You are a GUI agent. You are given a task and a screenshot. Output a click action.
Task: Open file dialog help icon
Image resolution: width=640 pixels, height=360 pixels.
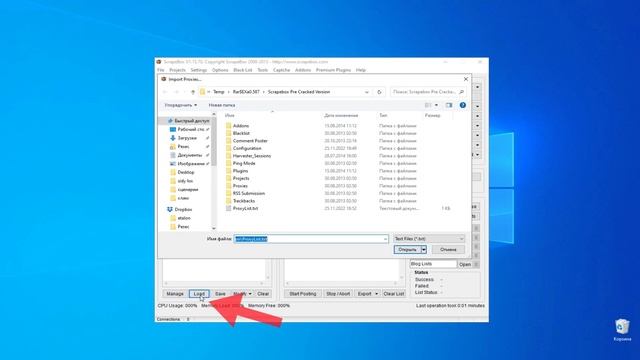pyautogui.click(x=462, y=105)
